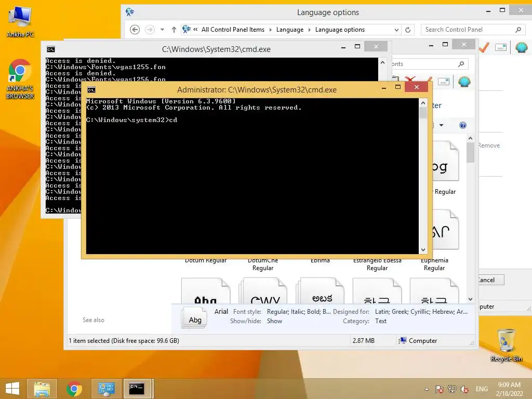
Task: Open recent locations dropdown in Language options
Action: tap(162, 30)
